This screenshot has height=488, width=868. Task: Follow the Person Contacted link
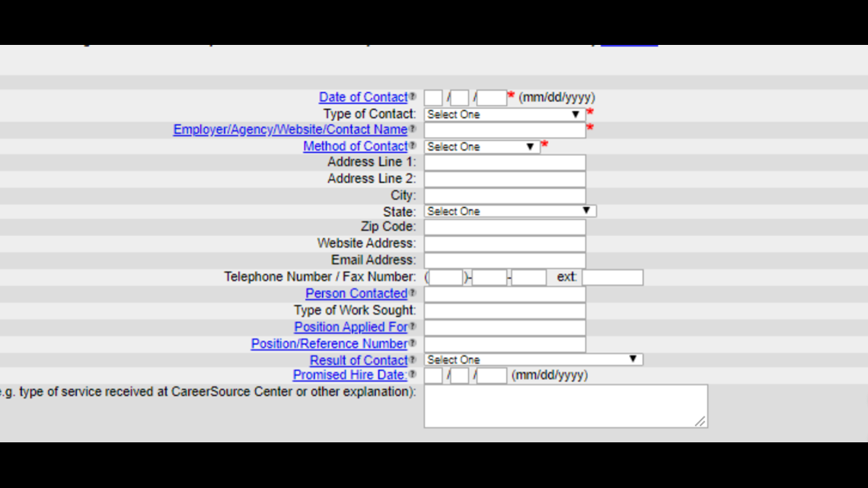pyautogui.click(x=355, y=293)
